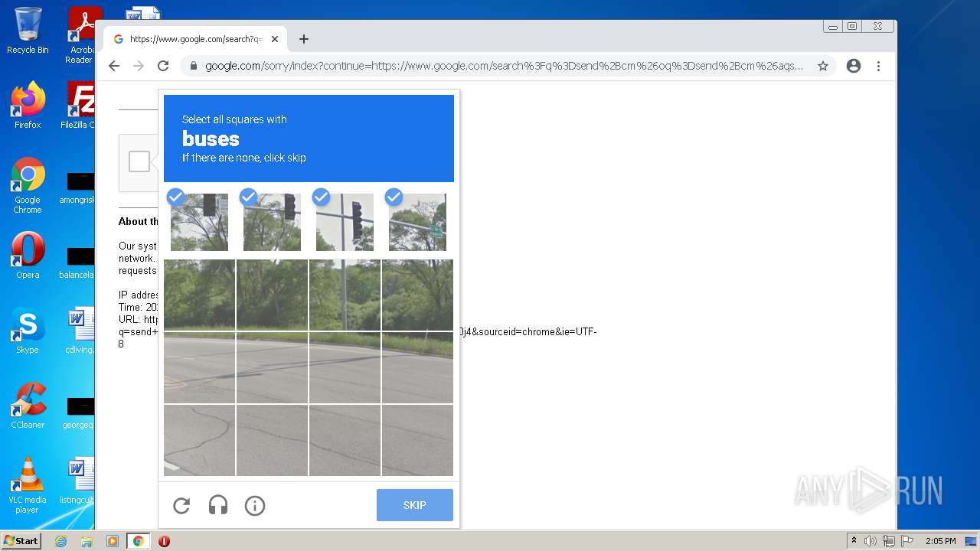Select the balancela desktop file
The image size is (980, 551).
point(78,262)
